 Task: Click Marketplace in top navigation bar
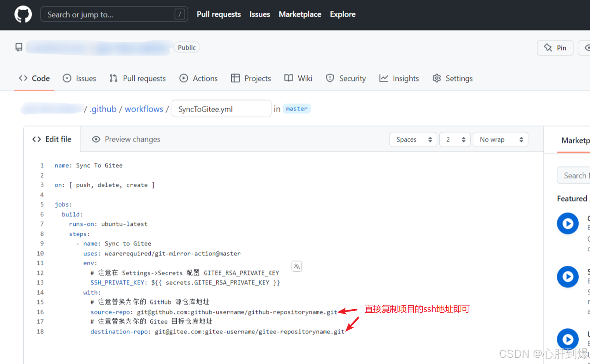[300, 14]
